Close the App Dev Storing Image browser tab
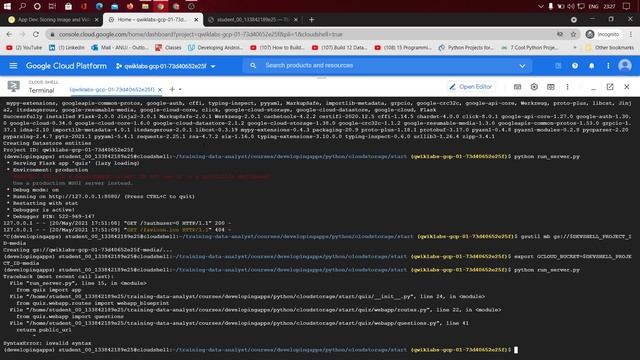The image size is (640, 360). coord(97,20)
